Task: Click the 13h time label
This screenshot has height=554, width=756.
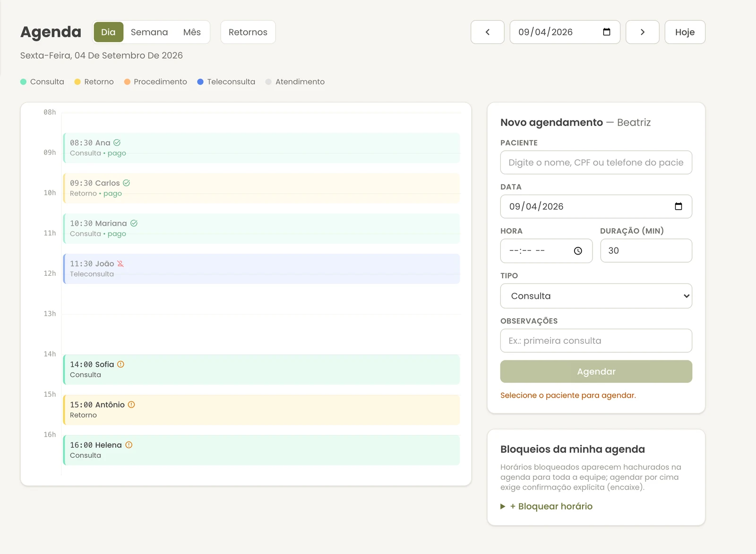Action: 50,314
